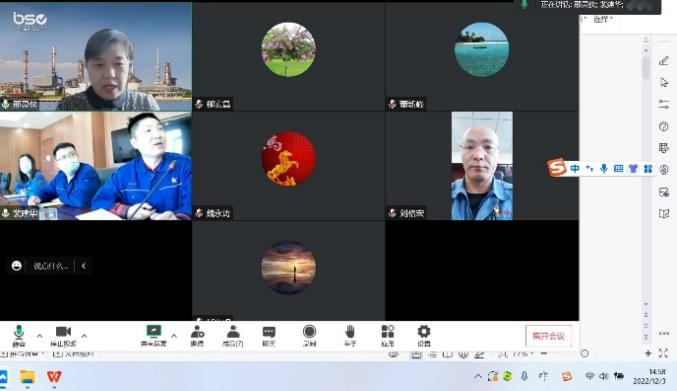Click the green circular tray icon
Image resolution: width=677 pixels, height=391 pixels.
point(507,376)
